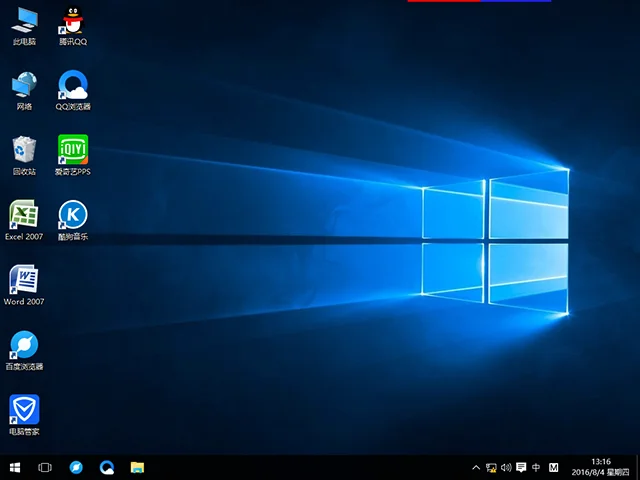The width and height of the screenshot is (640, 480).
Task: Click the network status tray icon
Action: [491, 468]
